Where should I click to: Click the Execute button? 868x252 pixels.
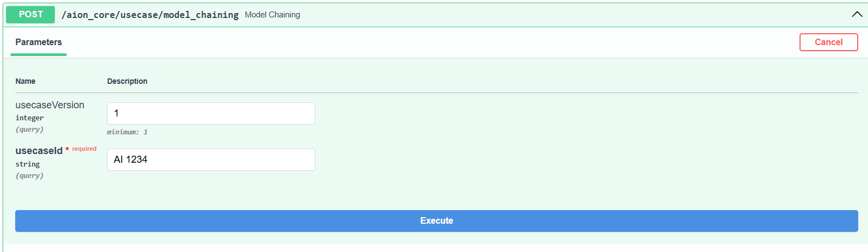click(x=436, y=221)
